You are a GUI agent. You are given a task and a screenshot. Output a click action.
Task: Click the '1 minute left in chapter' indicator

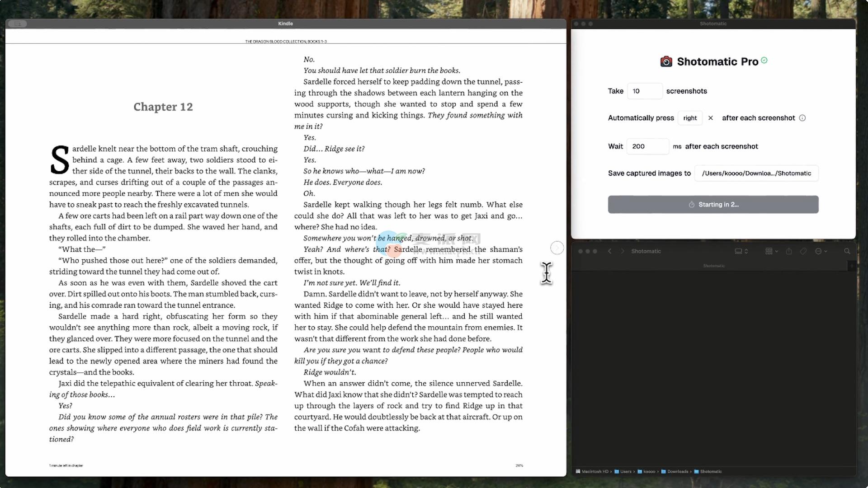point(66,465)
